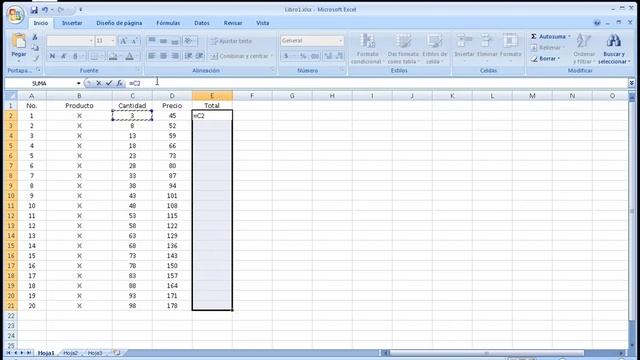This screenshot has height=360, width=640.
Task: Increase decimal places
Action: pyautogui.click(x=329, y=56)
